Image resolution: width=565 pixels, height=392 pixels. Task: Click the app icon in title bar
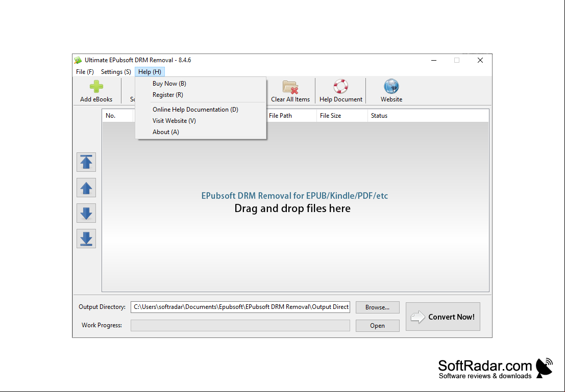click(x=78, y=60)
